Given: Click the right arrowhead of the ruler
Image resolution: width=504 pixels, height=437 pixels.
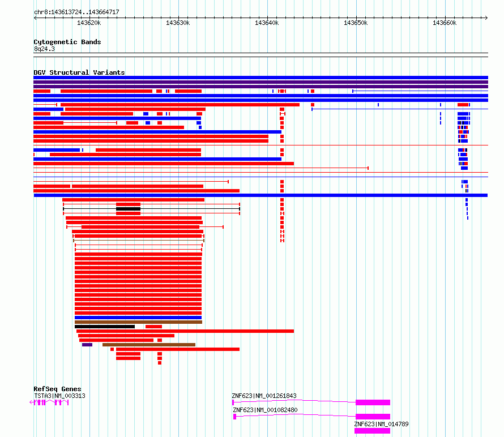Looking at the screenshot, I should tap(486, 18).
